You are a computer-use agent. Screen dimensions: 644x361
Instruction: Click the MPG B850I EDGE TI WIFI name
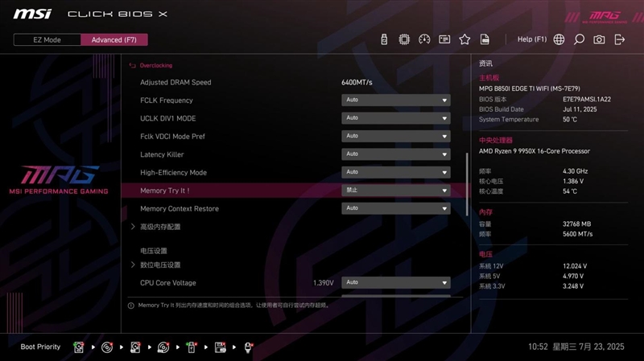530,88
